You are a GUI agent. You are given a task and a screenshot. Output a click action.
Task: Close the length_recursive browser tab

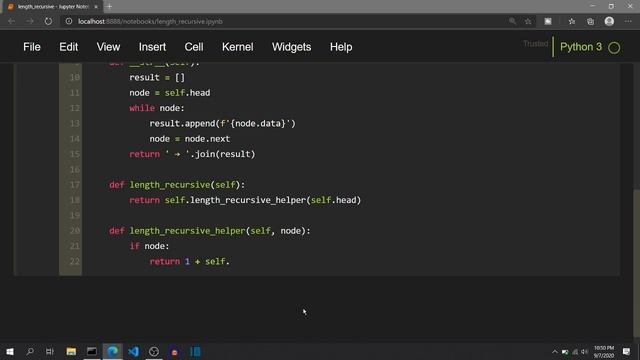click(x=96, y=7)
